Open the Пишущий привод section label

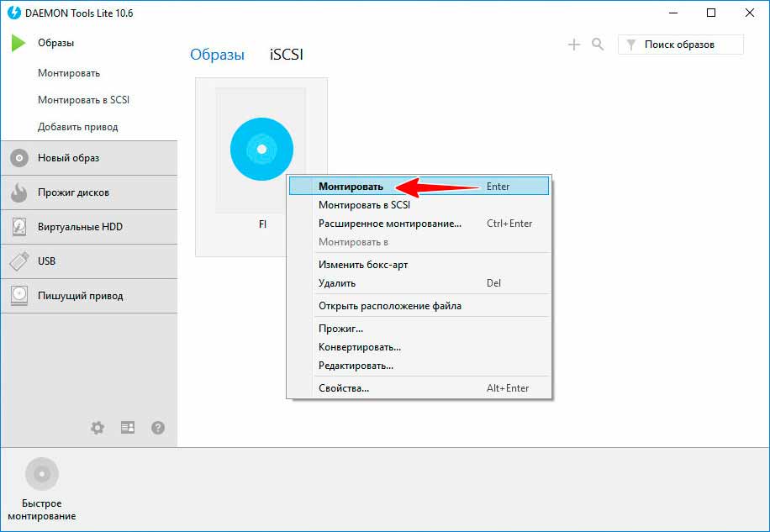point(80,296)
